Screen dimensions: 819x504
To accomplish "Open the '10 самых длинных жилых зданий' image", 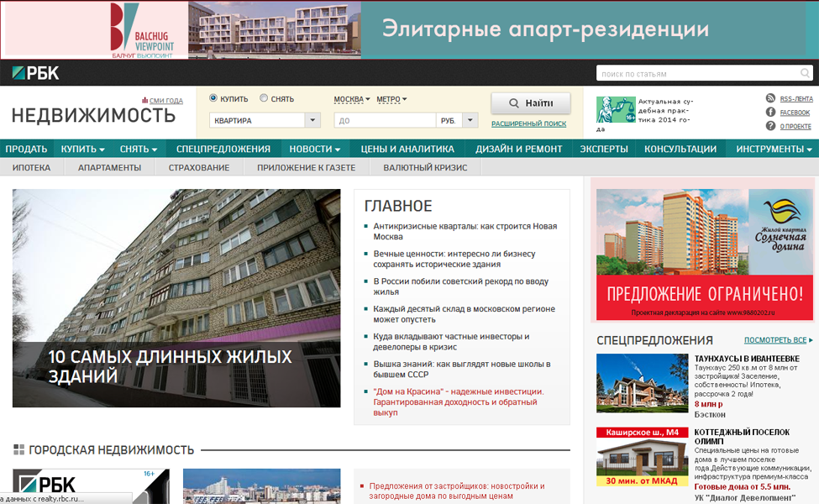I will click(176, 297).
